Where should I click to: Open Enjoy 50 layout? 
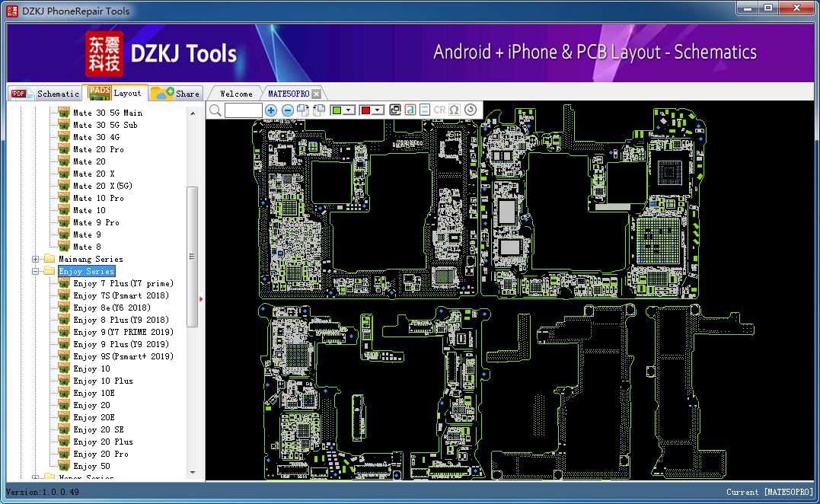tap(91, 467)
